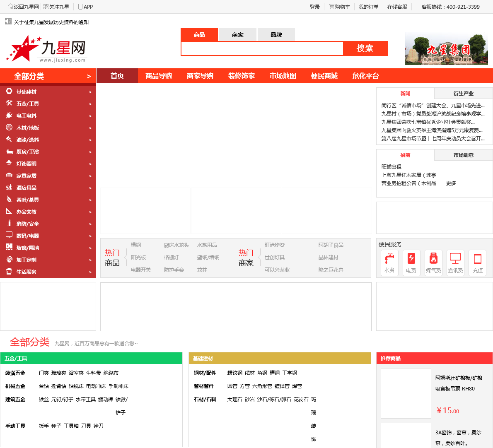Open 危化平台 in navigation bar
This screenshot has width=493, height=448.
pyautogui.click(x=365, y=76)
